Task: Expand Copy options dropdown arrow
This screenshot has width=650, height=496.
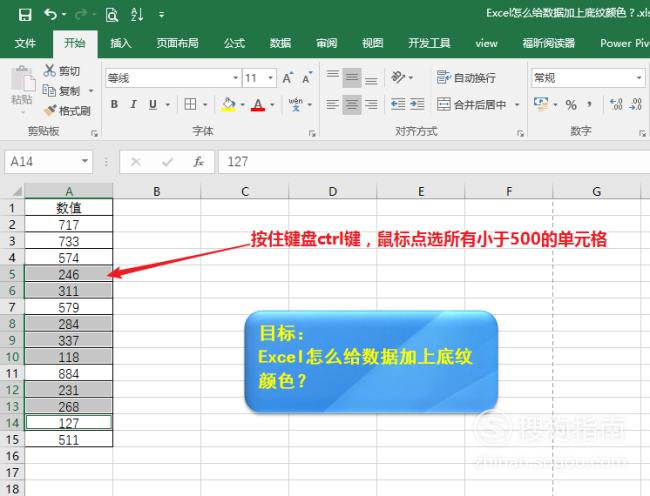Action: click(x=91, y=91)
